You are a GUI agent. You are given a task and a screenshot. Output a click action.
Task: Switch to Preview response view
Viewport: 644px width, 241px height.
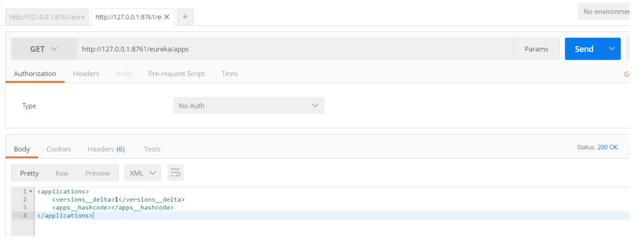pyautogui.click(x=97, y=173)
